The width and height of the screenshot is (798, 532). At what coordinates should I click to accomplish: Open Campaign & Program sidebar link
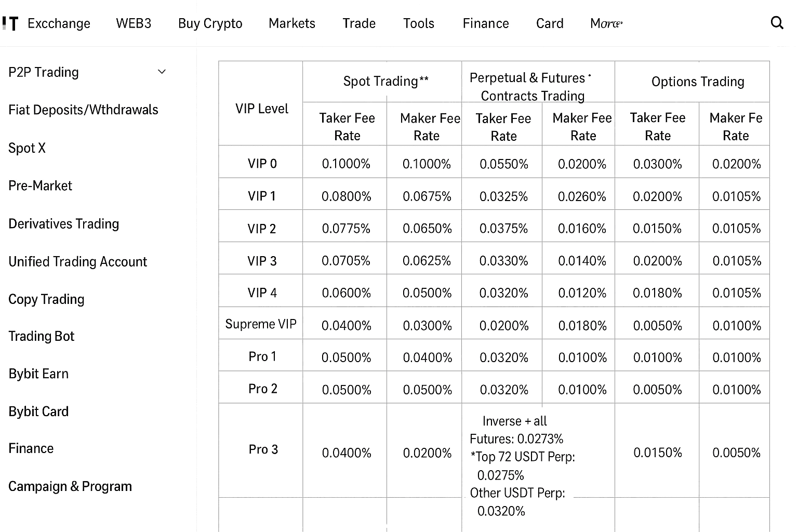tap(70, 486)
